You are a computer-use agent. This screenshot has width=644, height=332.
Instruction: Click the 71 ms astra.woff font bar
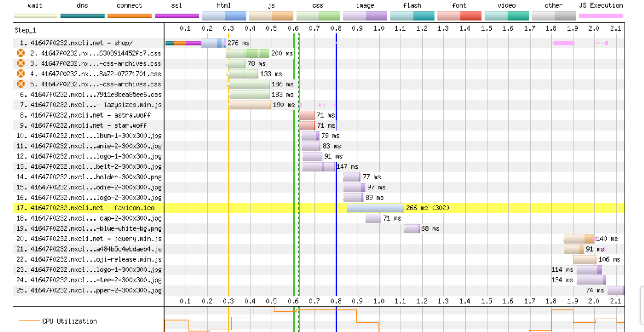(307, 115)
